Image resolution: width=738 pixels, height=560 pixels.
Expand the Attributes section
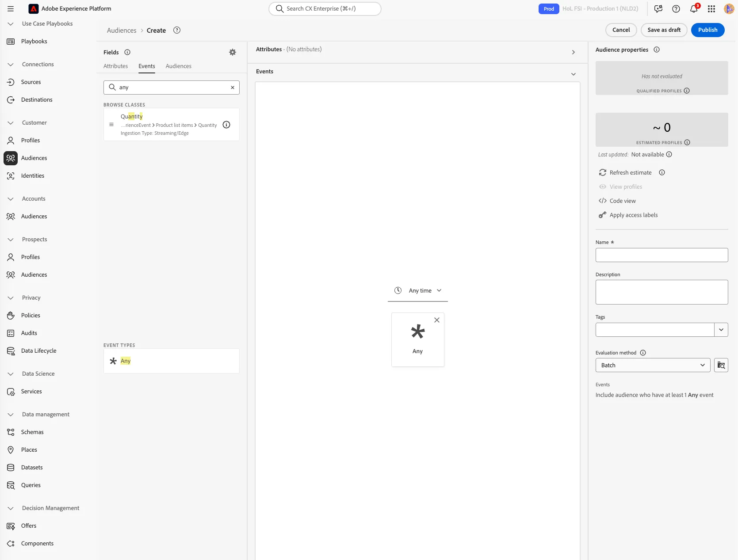click(x=574, y=52)
